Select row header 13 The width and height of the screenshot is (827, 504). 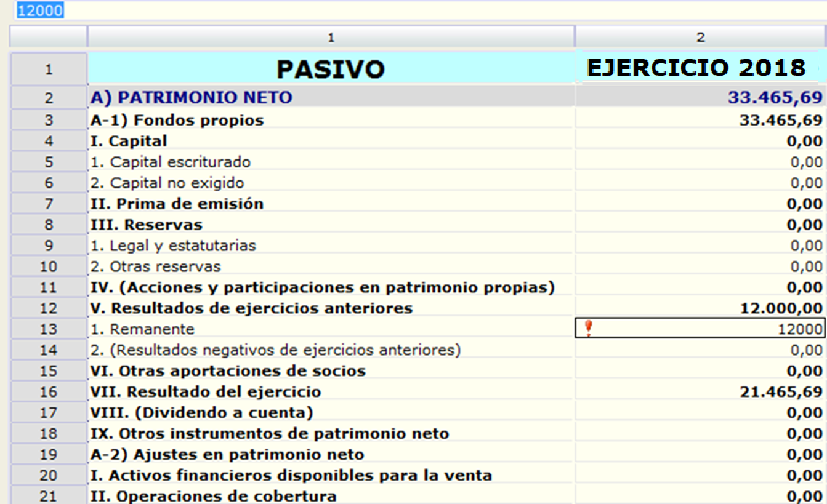pyautogui.click(x=49, y=329)
